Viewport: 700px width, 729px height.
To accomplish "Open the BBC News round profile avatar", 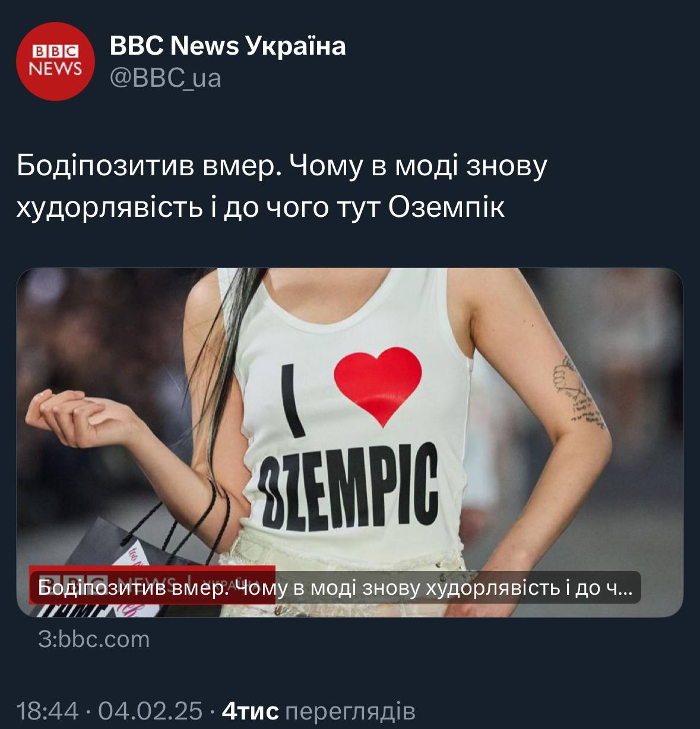I will [x=56, y=61].
